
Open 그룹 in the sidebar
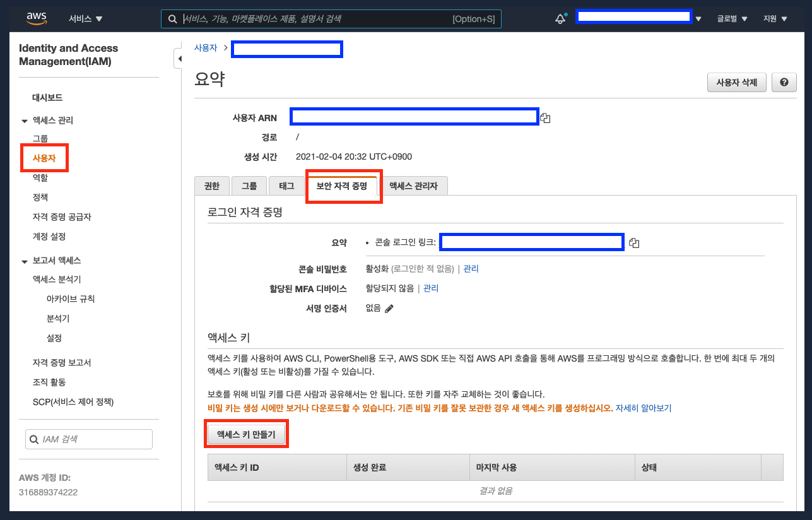tap(40, 138)
